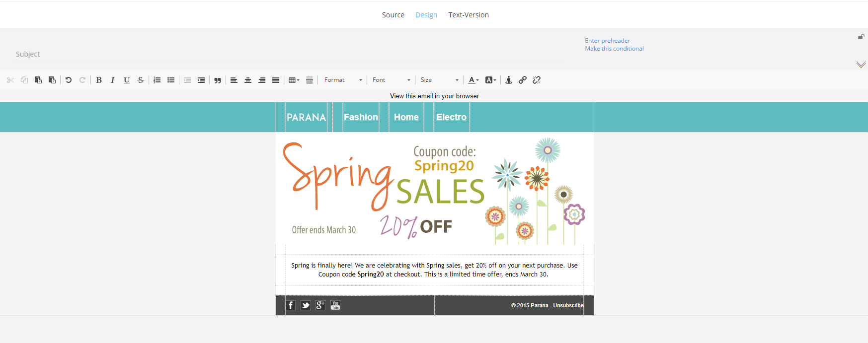Switch to the Design tab
This screenshot has width=868, height=343.
click(426, 15)
